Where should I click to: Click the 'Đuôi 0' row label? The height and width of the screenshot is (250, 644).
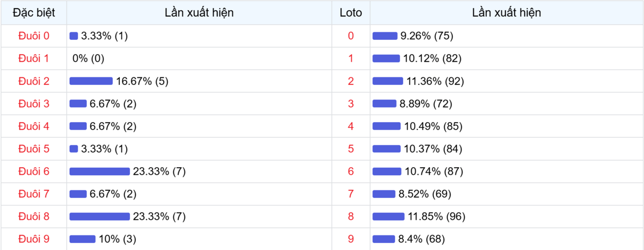[x=33, y=36]
